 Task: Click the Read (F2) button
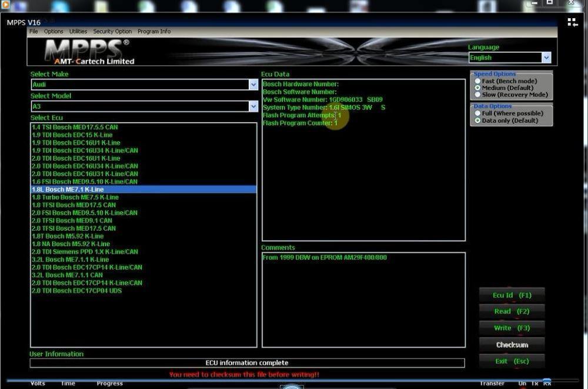[511, 311]
